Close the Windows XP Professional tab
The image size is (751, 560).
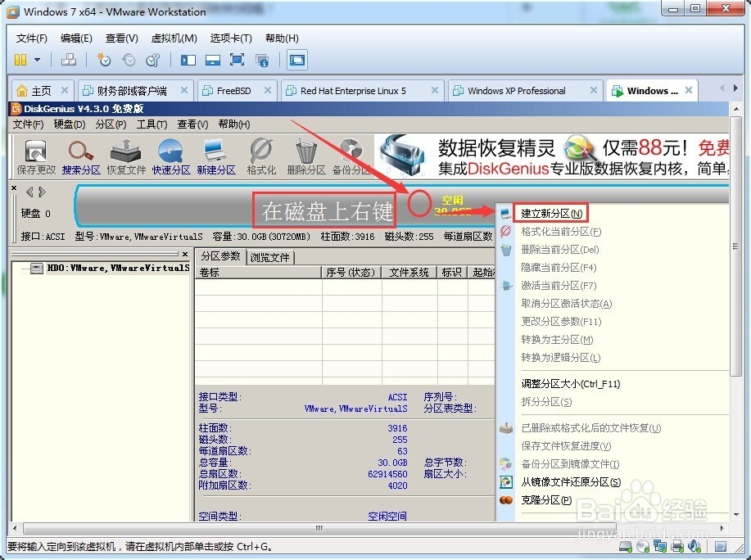point(594,90)
